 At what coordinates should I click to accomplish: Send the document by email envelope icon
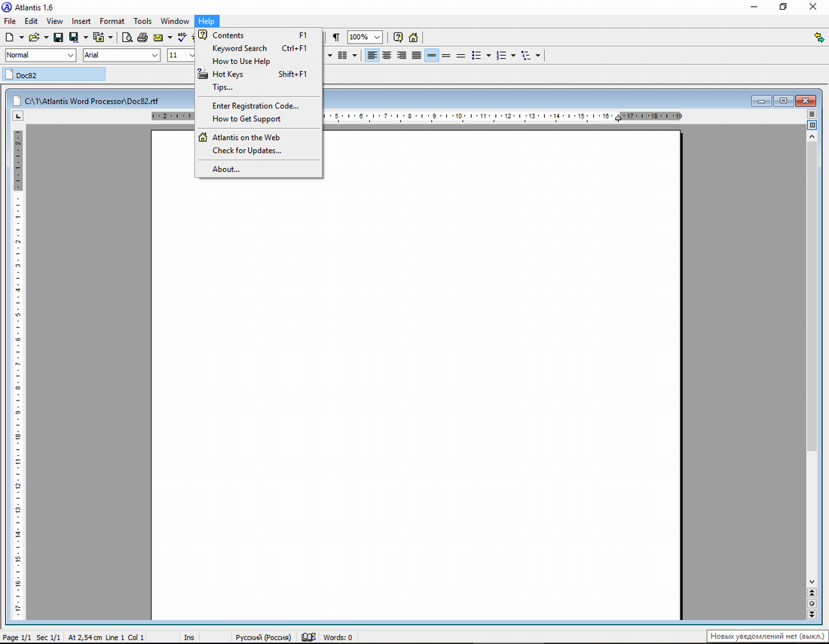click(158, 38)
